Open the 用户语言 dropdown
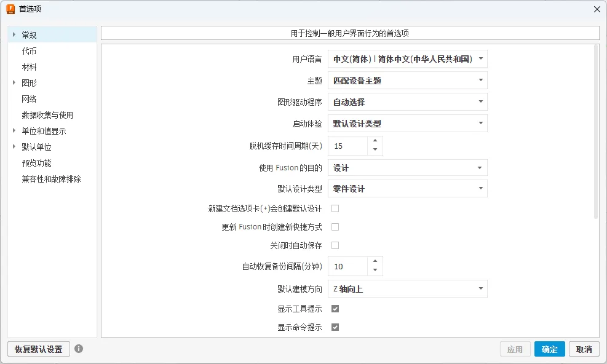The height and width of the screenshot is (364, 607). click(x=408, y=59)
